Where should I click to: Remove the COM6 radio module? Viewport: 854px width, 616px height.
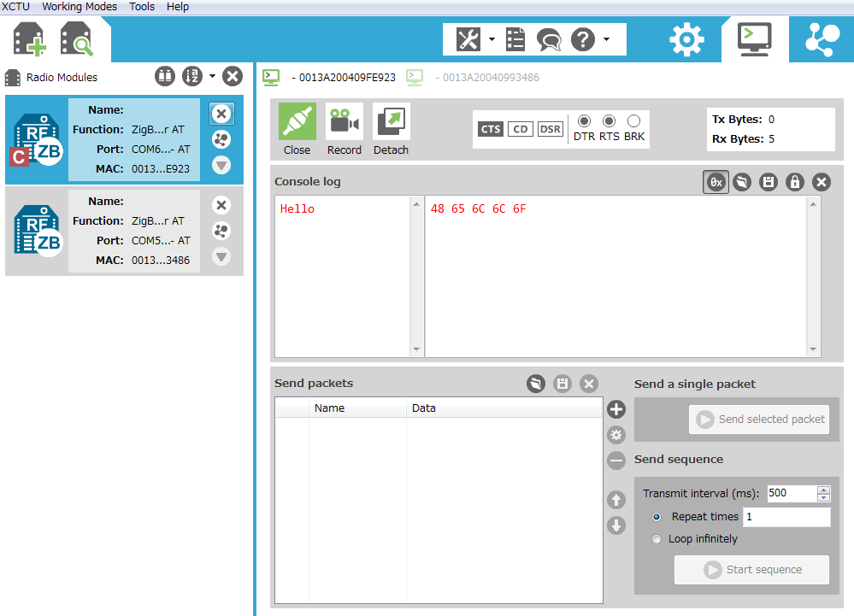(x=221, y=114)
